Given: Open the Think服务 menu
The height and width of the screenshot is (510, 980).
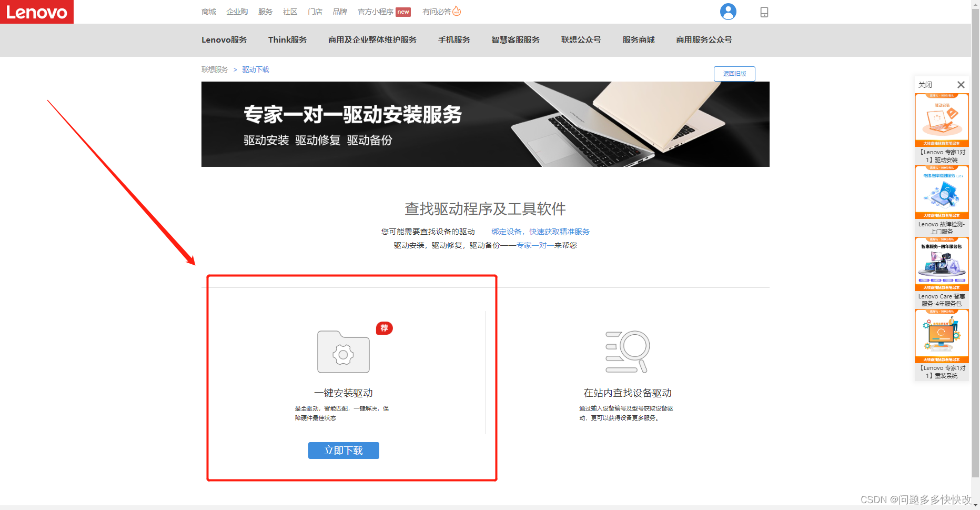Looking at the screenshot, I should tap(287, 40).
